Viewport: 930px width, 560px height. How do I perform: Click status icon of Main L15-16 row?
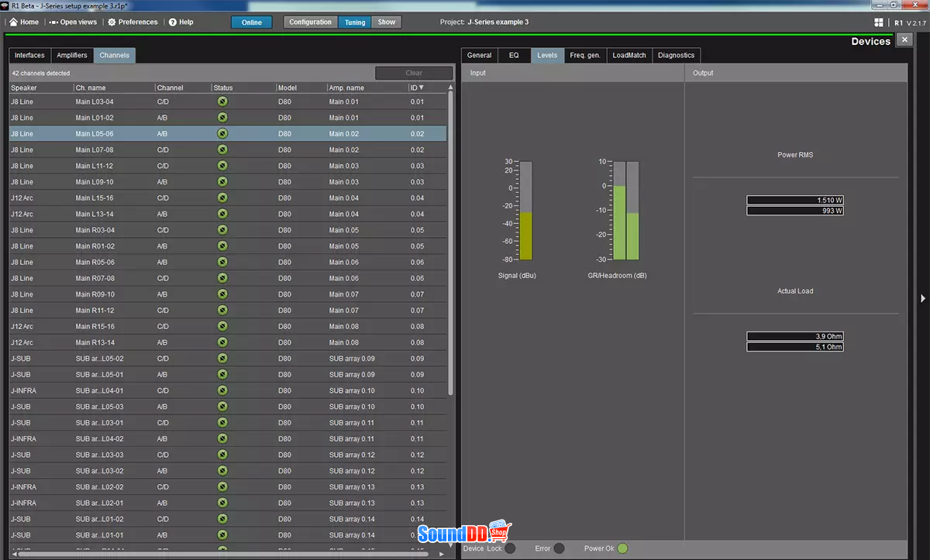[x=222, y=198]
